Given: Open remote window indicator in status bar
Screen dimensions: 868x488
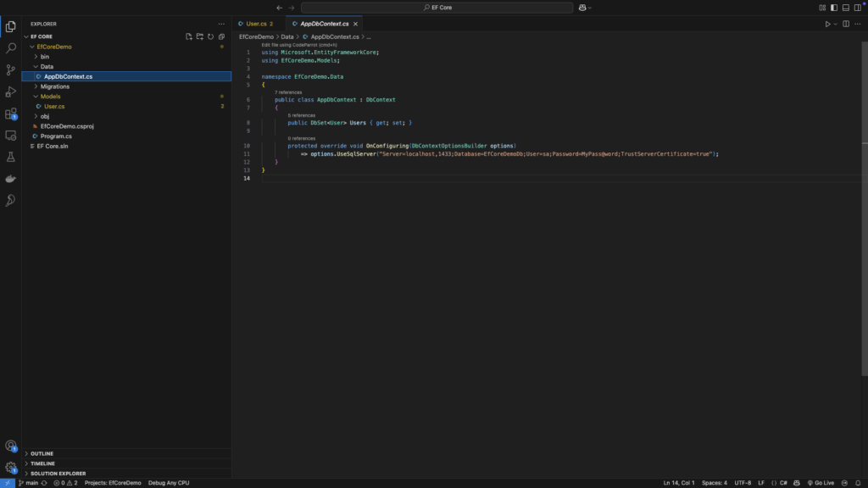Looking at the screenshot, I should click(x=7, y=483).
